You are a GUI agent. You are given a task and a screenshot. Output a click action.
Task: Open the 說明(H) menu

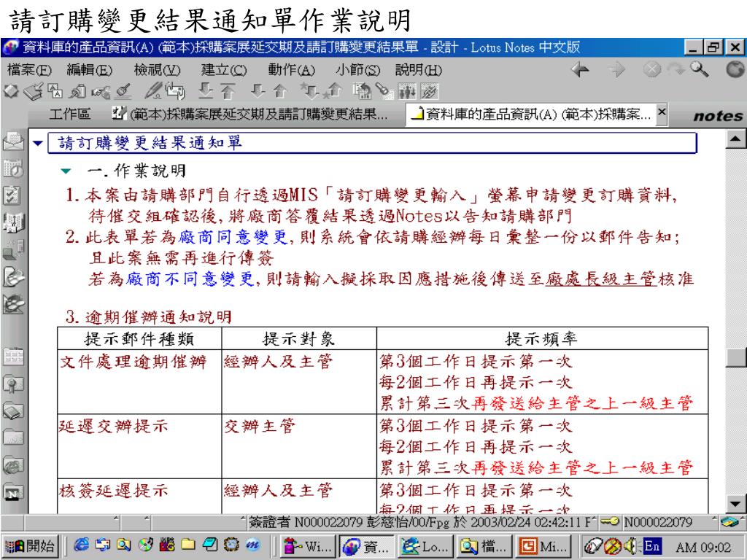[419, 70]
